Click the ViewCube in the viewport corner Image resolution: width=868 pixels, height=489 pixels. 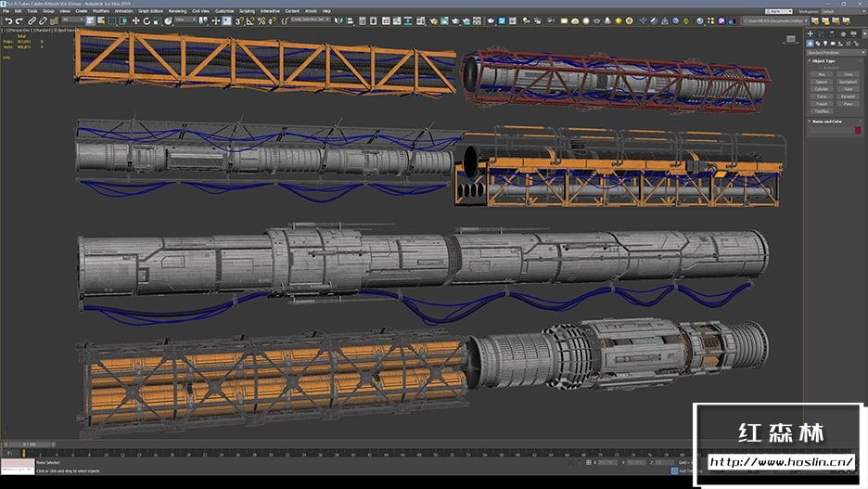pos(790,38)
